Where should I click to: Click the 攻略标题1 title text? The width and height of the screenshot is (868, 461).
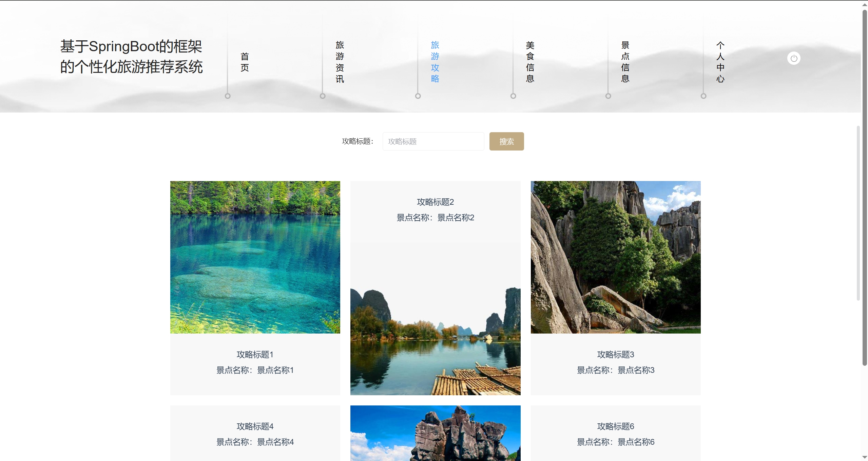[x=255, y=355]
